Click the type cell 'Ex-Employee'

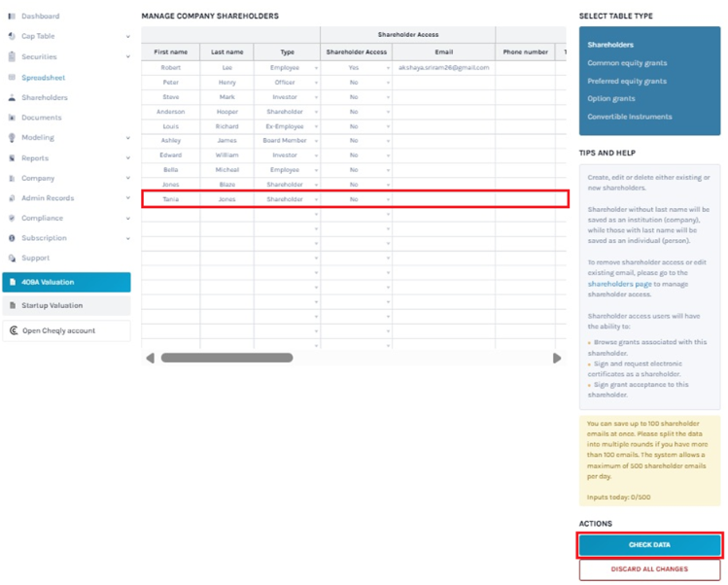coord(285,126)
